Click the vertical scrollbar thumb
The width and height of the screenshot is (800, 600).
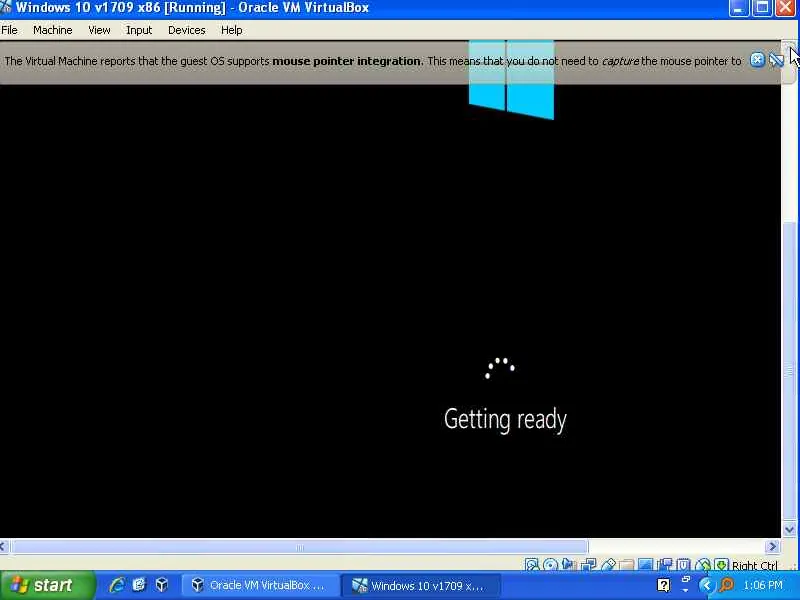tap(789, 371)
